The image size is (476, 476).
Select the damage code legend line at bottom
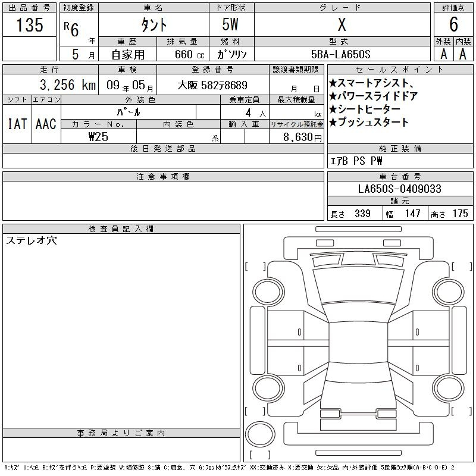click(x=229, y=468)
